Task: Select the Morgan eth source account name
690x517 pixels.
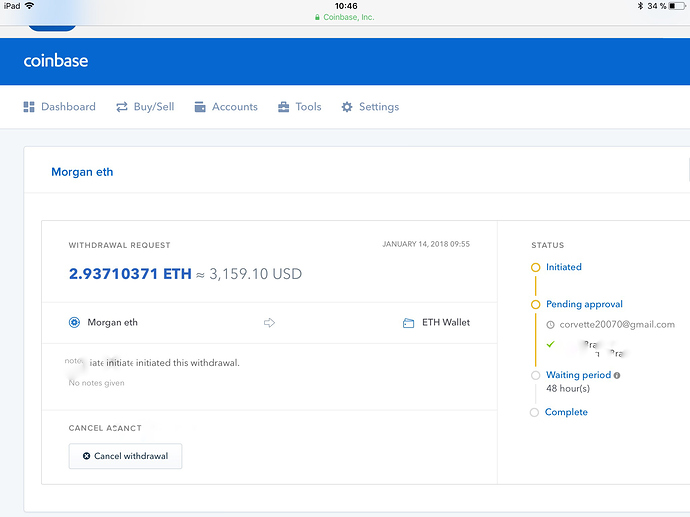Action: [x=113, y=323]
